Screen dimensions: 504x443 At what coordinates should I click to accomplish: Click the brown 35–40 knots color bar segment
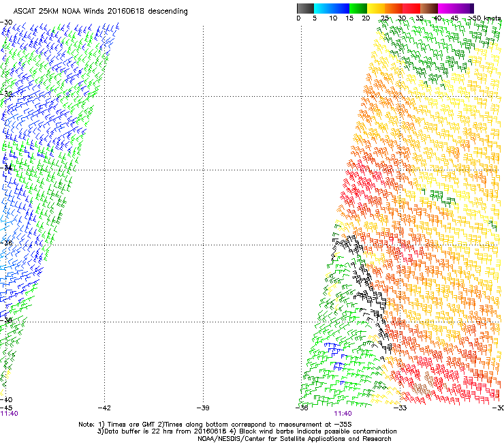[429, 8]
